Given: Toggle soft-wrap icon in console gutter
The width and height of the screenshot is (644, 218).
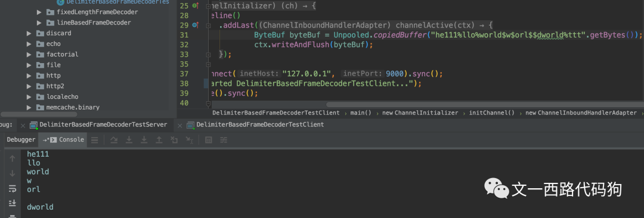Looking at the screenshot, I should point(13,188).
